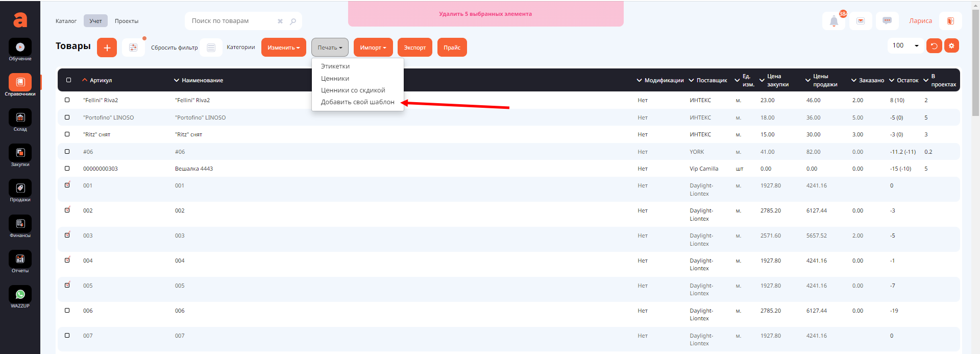Open the 100 rows-per-page dropdown
980x354 pixels.
coord(905,45)
